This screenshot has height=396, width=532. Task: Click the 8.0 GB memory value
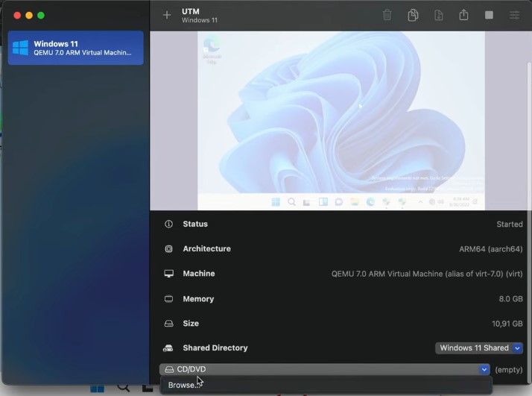pos(510,299)
